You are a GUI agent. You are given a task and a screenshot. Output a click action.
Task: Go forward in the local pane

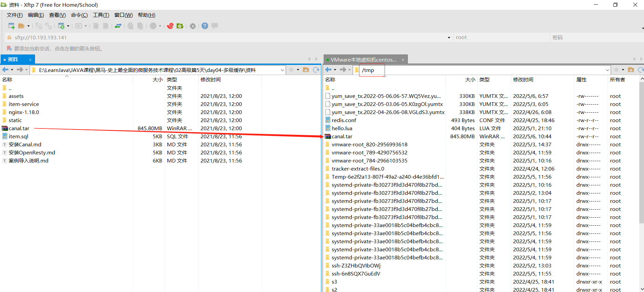point(20,70)
